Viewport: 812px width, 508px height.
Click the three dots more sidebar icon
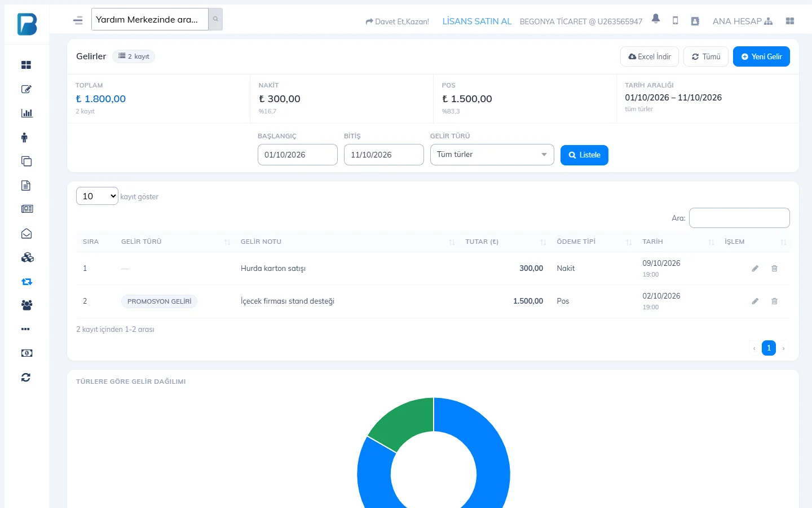(x=25, y=329)
